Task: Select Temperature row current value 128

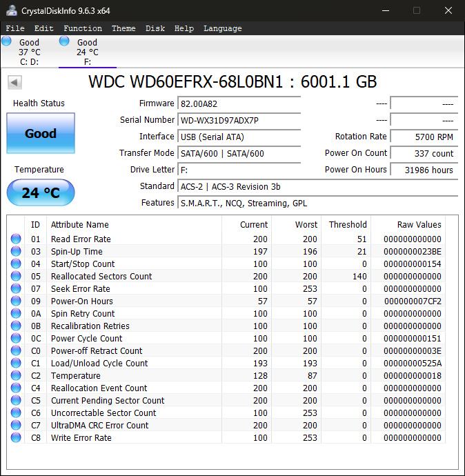Action: (260, 376)
